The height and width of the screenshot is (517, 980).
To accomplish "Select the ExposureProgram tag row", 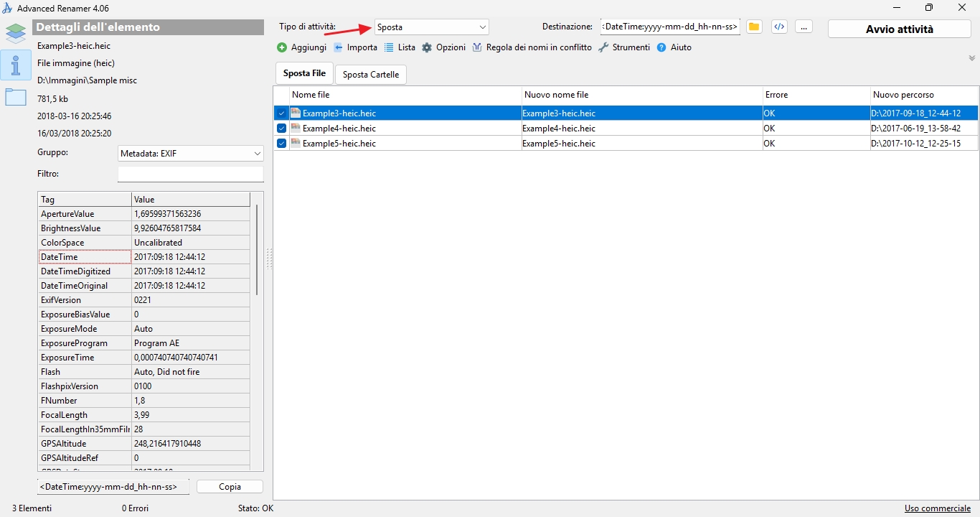I will coord(144,343).
